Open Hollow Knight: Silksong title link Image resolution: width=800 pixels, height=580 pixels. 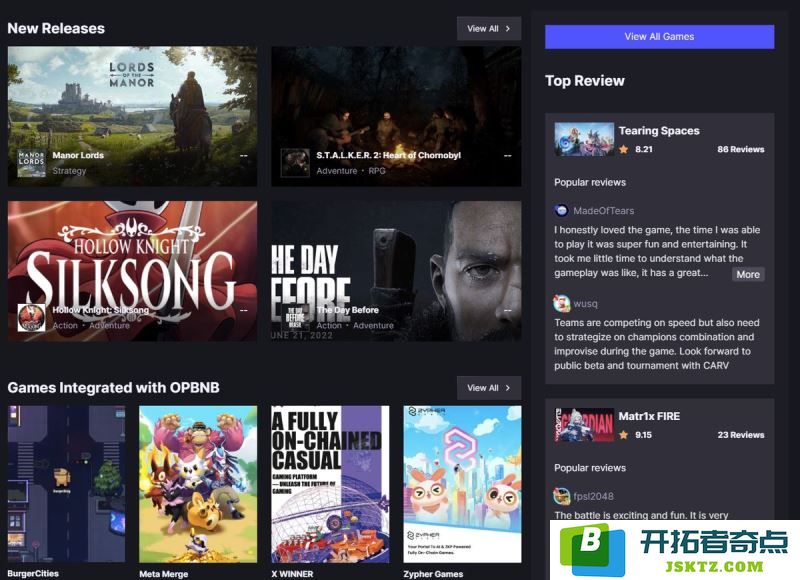click(x=101, y=310)
